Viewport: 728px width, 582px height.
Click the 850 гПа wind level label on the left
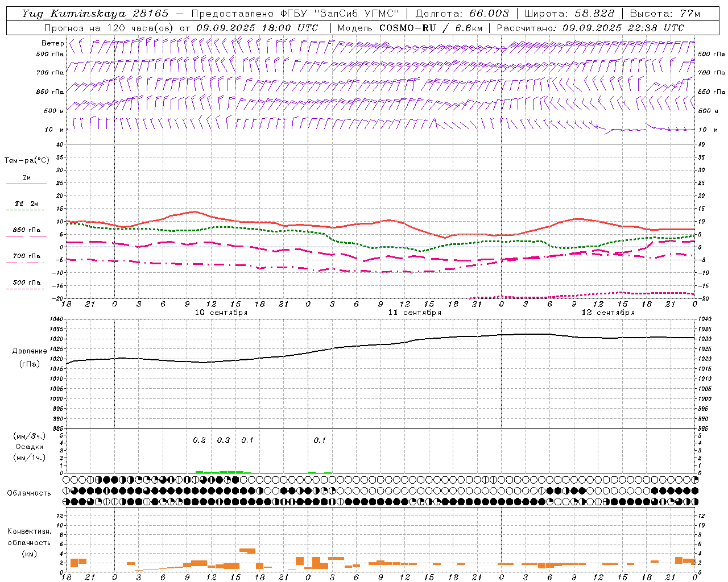pos(50,92)
